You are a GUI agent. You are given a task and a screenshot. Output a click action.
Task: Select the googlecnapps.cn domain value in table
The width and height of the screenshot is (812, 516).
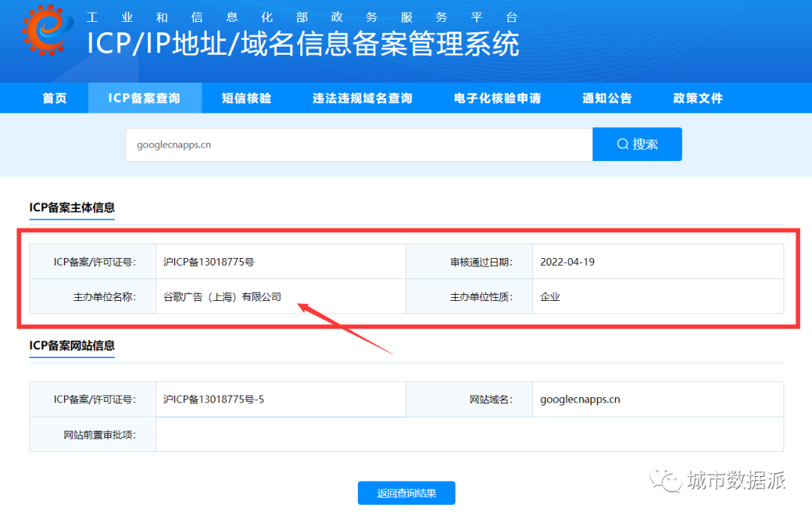(x=580, y=399)
